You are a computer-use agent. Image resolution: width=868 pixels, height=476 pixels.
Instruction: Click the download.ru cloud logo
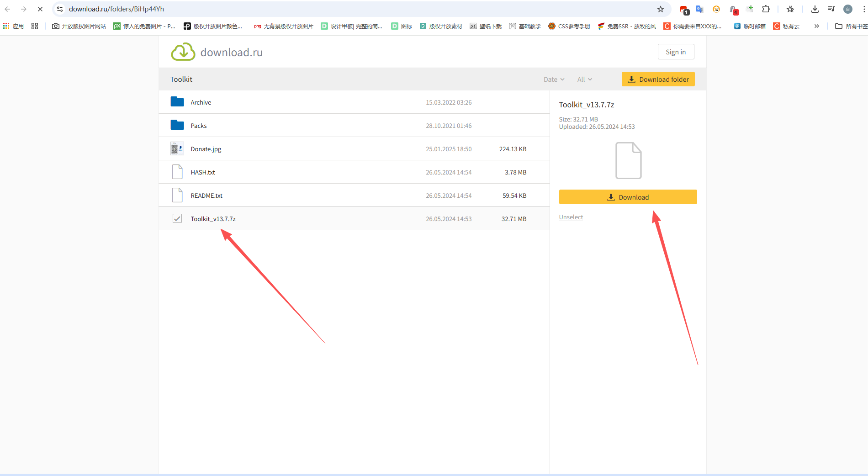(183, 52)
